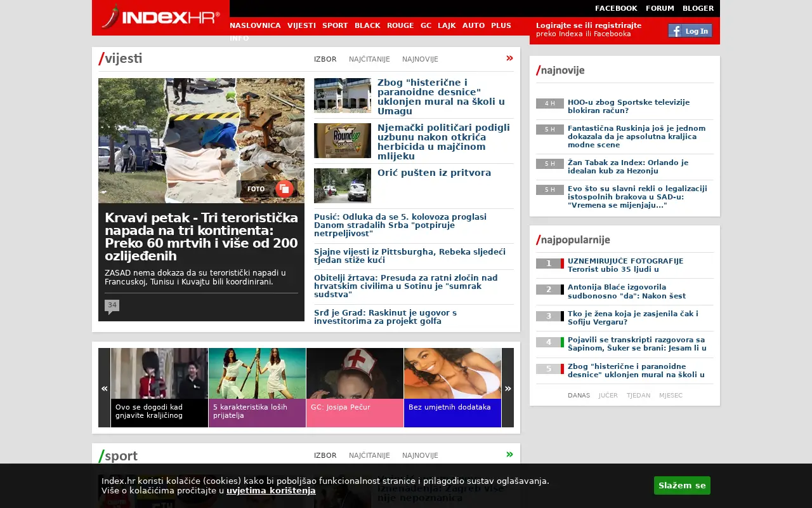Open the LAJK section

pos(447,25)
